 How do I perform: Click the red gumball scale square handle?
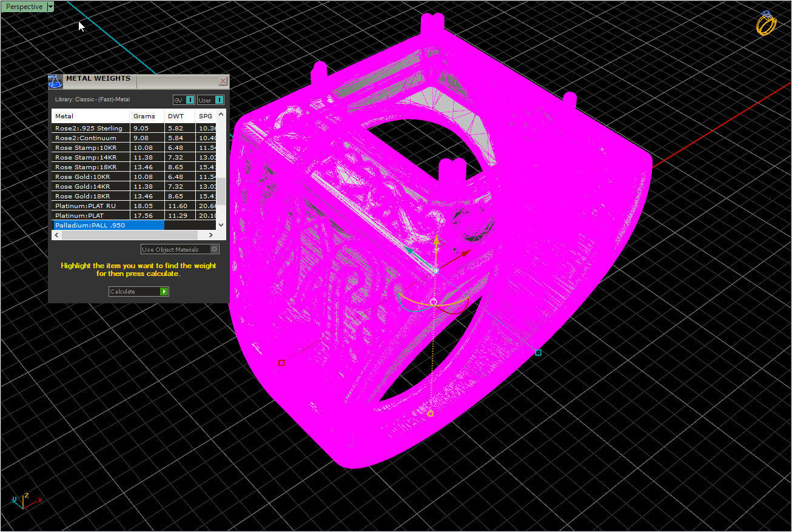click(281, 363)
